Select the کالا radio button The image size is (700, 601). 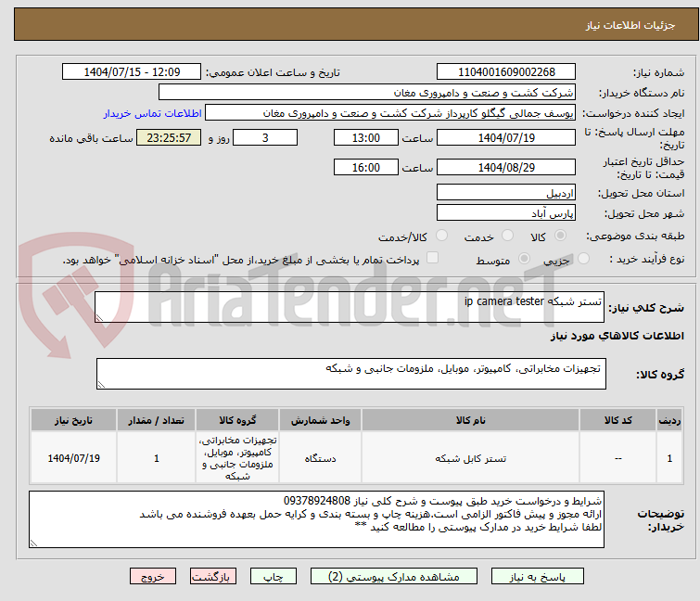click(x=560, y=236)
